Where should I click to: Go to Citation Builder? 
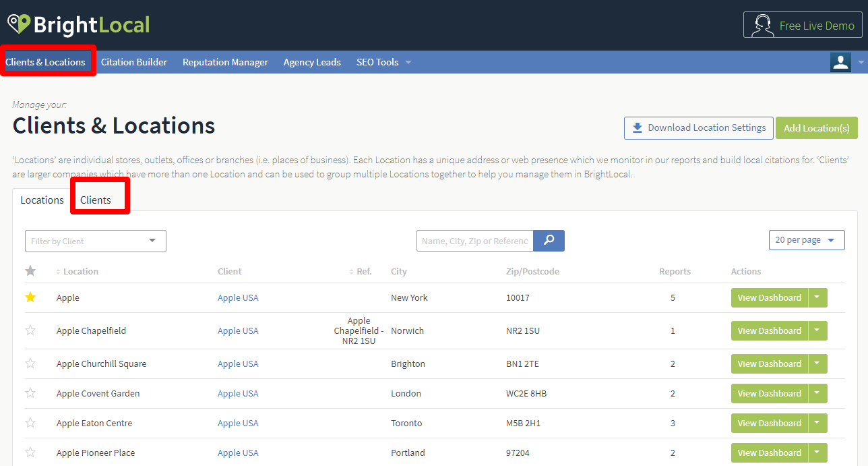(134, 62)
